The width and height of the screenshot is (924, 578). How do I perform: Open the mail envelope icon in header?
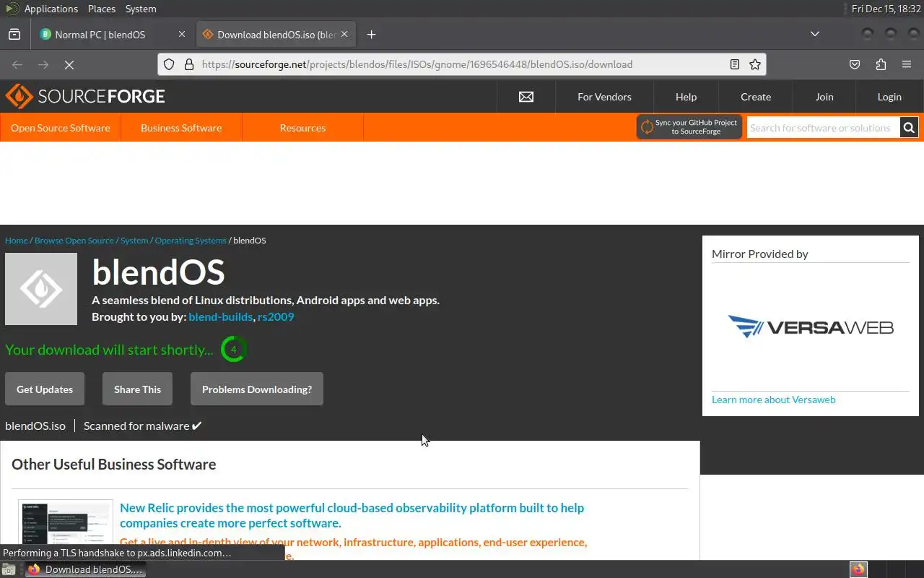pyautogui.click(x=526, y=97)
